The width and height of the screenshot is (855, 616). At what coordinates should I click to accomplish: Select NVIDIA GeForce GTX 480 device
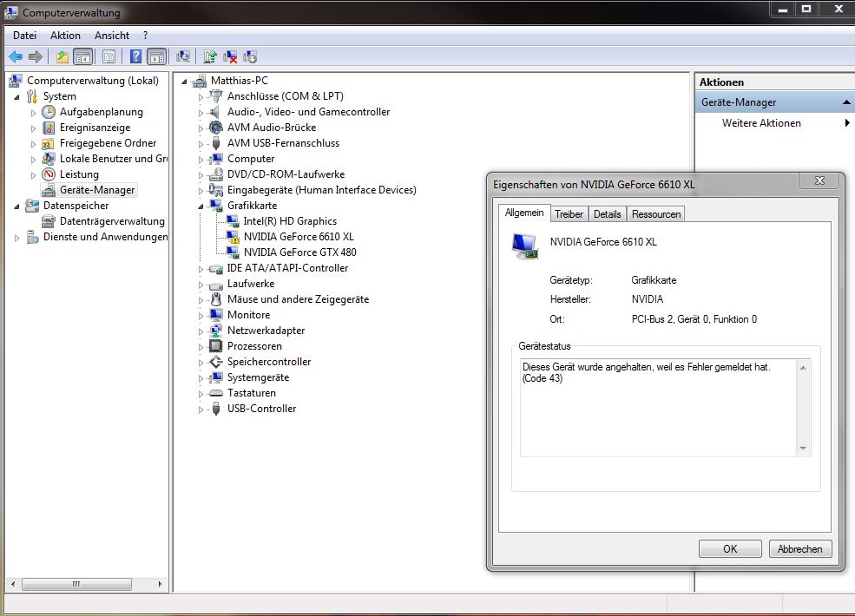tap(300, 252)
